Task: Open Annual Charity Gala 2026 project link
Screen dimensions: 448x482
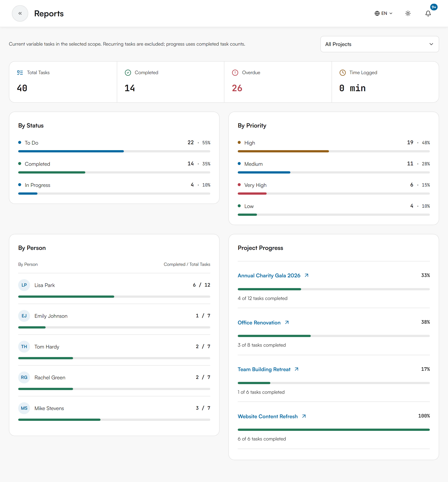Action: [269, 275]
